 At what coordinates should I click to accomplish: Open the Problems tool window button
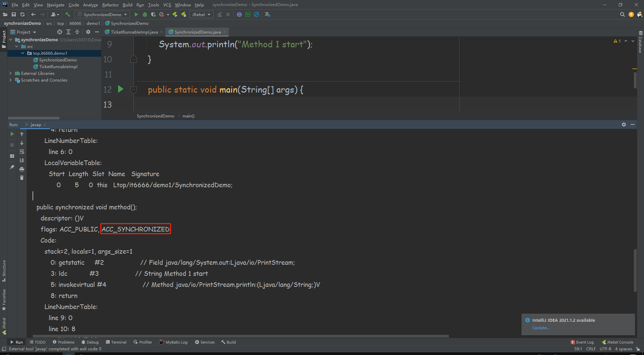63,342
